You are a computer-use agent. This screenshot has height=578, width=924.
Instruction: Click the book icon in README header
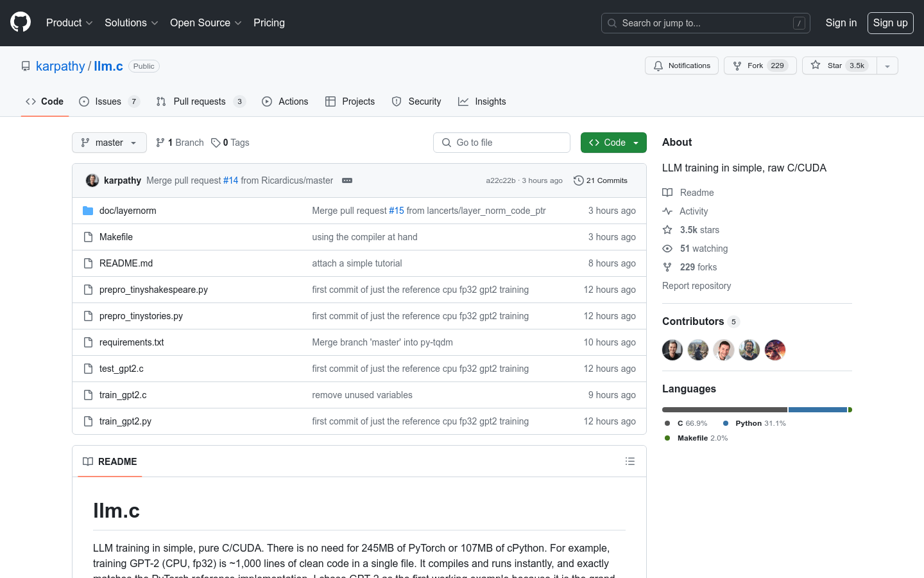pyautogui.click(x=88, y=461)
